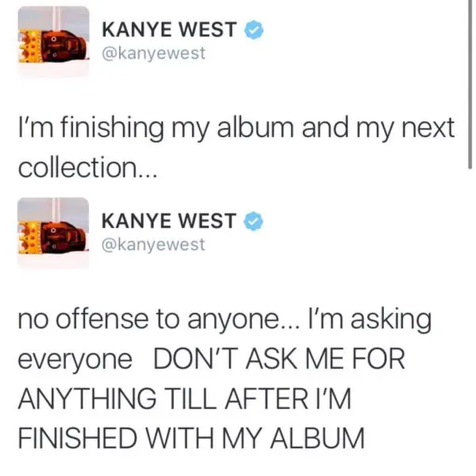This screenshot has height=476, width=476.
Task: Open KANYE WEST display name in second tweet
Action: coord(169,221)
